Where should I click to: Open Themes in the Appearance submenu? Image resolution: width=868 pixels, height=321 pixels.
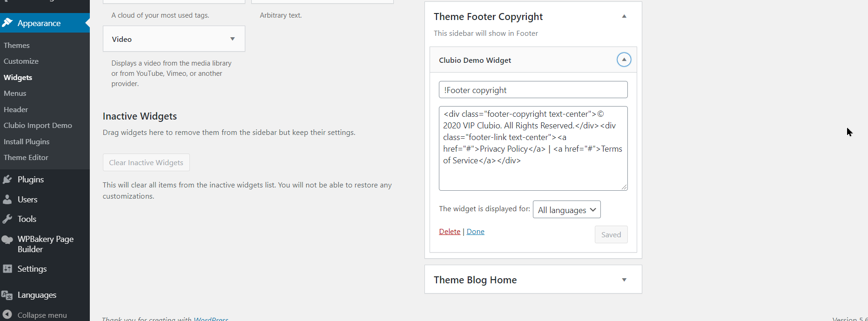tap(17, 45)
